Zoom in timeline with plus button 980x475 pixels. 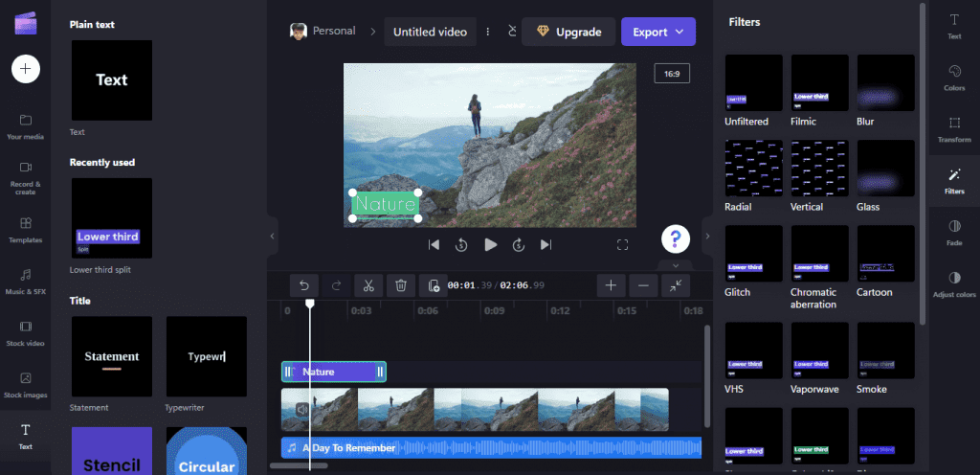pos(612,285)
